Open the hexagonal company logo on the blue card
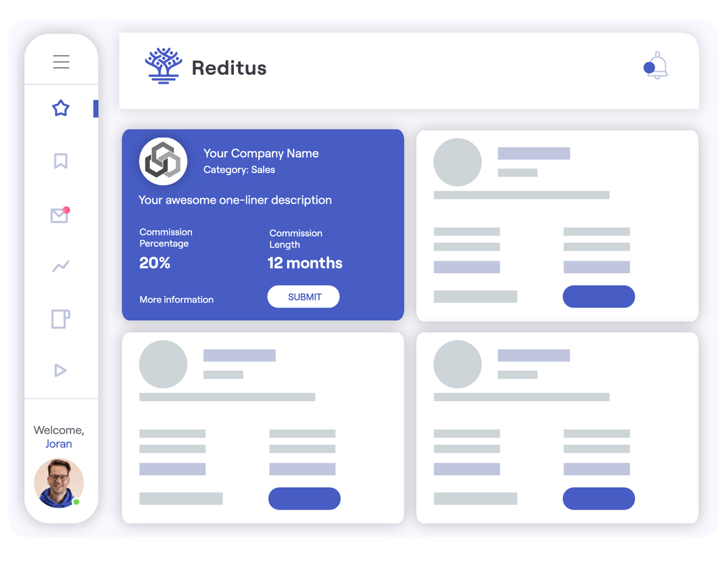The height and width of the screenshot is (569, 728). pyautogui.click(x=162, y=160)
